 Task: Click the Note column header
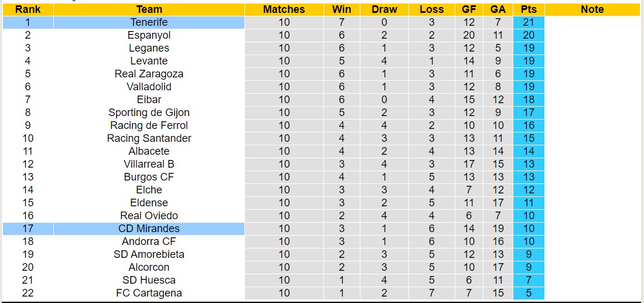tap(592, 9)
